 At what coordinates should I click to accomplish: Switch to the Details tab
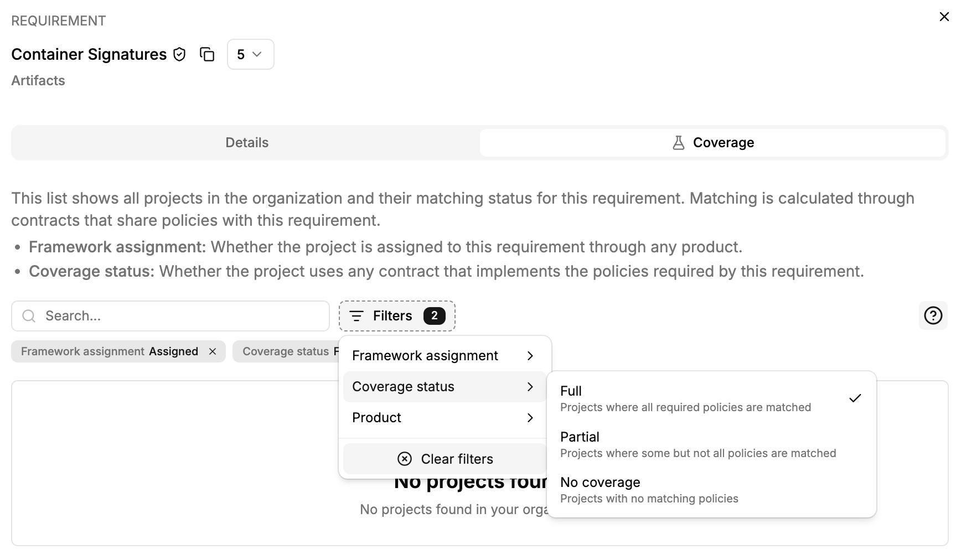[x=246, y=142]
